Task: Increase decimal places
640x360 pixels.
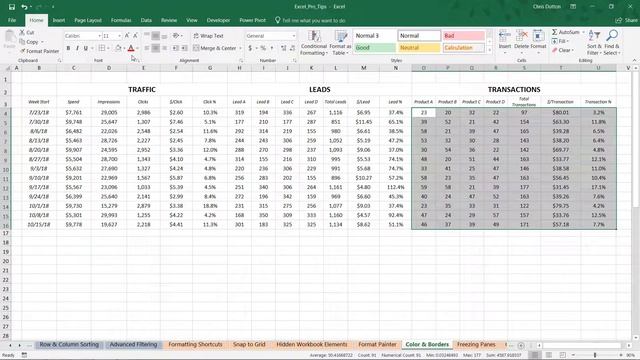Action: click(x=284, y=48)
